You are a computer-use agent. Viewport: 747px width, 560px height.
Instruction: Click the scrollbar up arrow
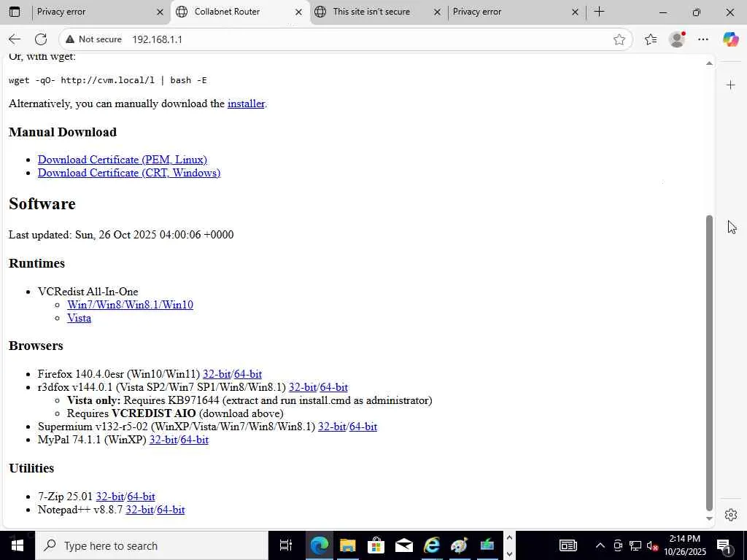point(709,63)
